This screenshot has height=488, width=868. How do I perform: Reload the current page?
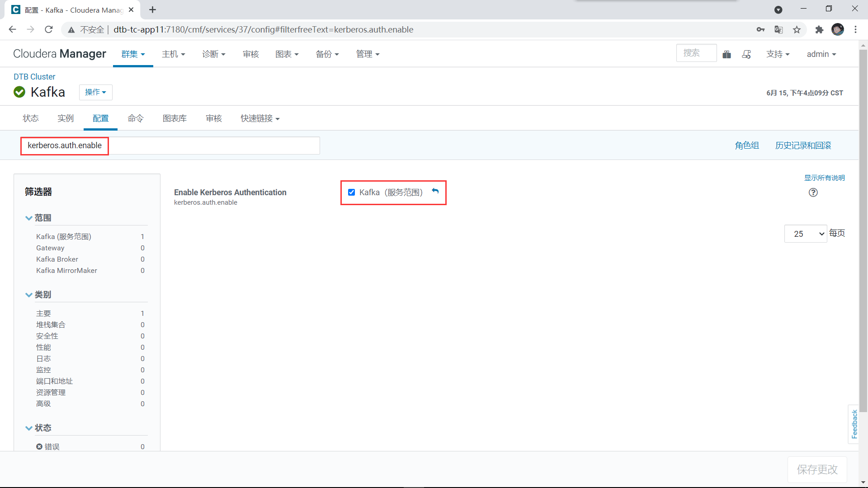(49, 29)
